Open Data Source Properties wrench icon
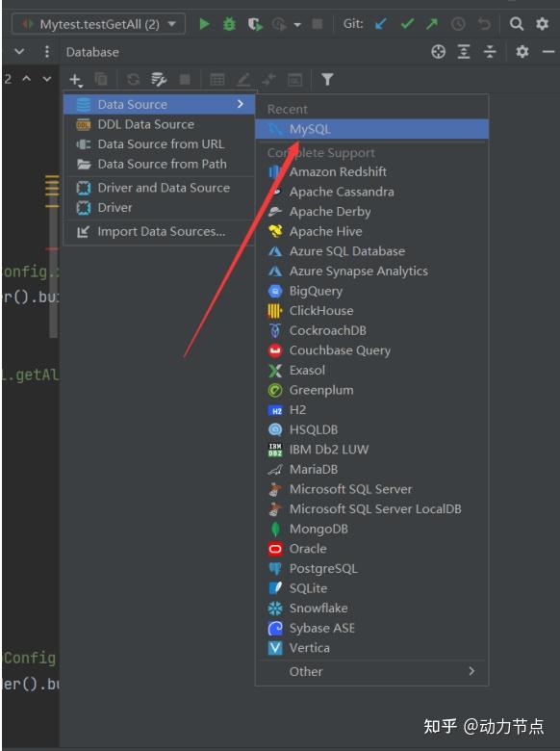The width and height of the screenshot is (560, 751). coord(159,80)
